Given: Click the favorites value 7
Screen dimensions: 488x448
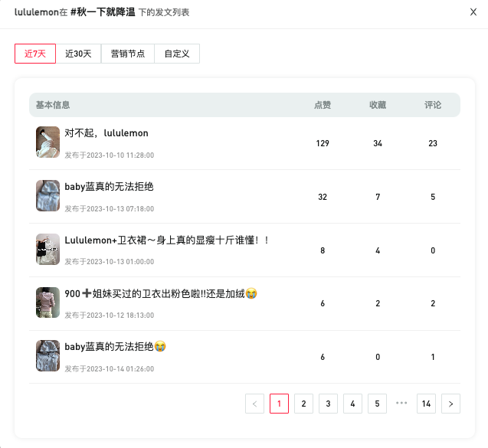Looking at the screenshot, I should [x=378, y=197].
